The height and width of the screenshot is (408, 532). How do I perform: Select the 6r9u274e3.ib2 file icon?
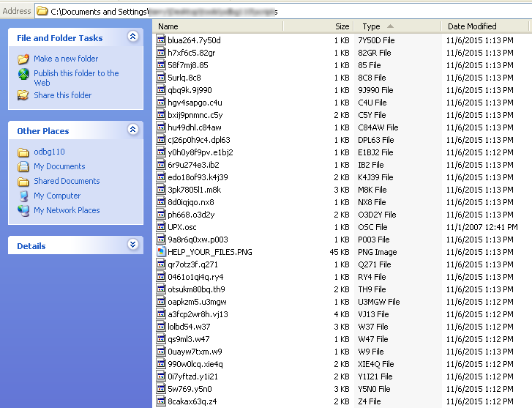click(161, 165)
